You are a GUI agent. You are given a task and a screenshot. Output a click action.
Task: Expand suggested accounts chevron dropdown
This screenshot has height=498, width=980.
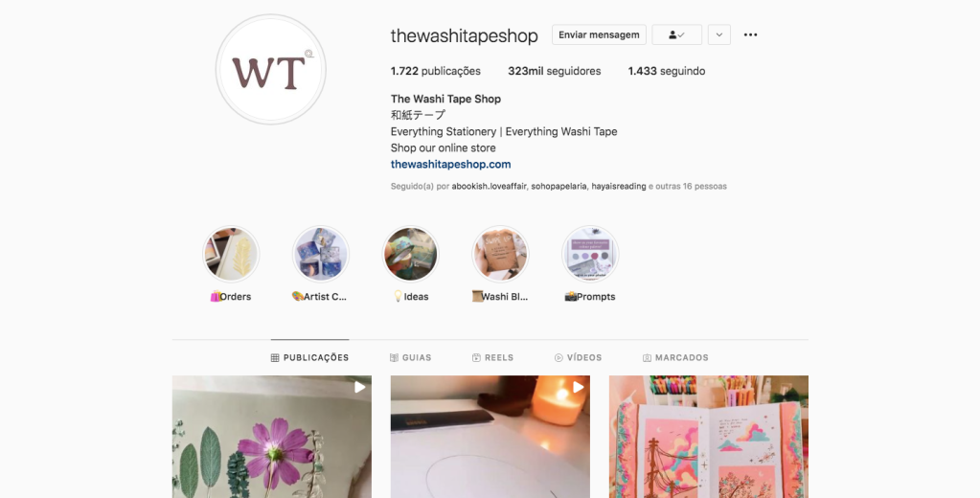click(719, 35)
